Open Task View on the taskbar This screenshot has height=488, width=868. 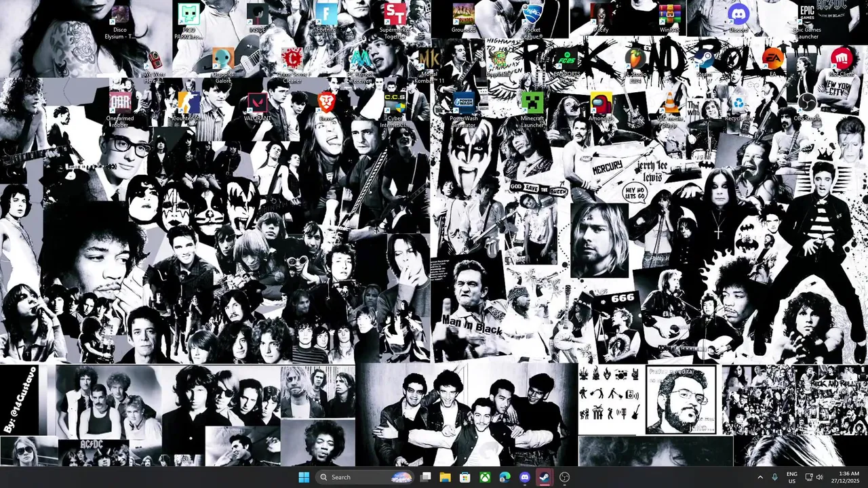pos(426,477)
